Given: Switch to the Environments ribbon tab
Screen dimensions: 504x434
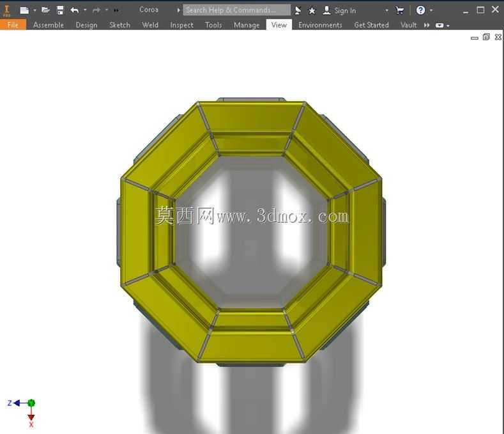Looking at the screenshot, I should (x=320, y=25).
